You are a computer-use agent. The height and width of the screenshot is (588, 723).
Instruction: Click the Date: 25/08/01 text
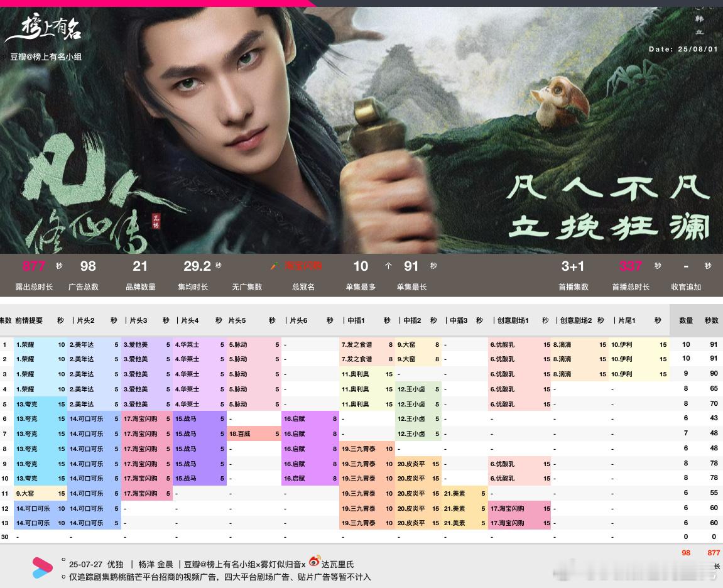tap(683, 49)
